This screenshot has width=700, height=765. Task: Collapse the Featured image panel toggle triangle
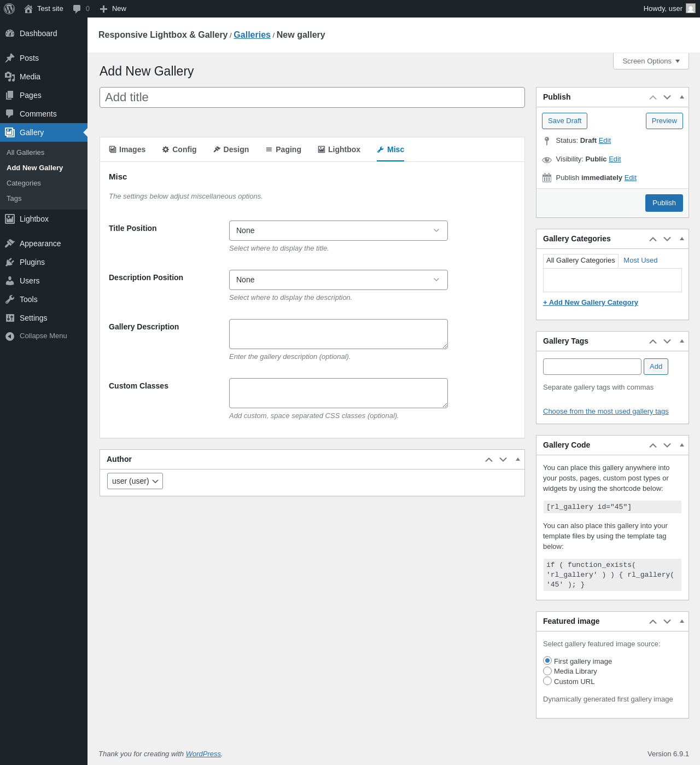click(682, 621)
